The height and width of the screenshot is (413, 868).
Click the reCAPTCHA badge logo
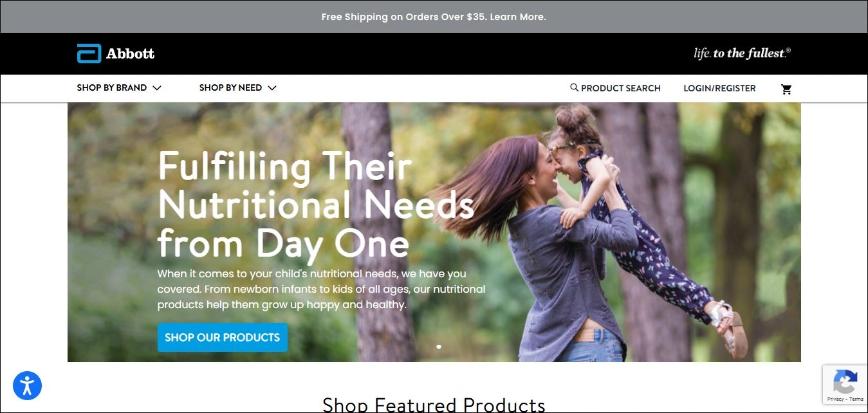pyautogui.click(x=845, y=383)
